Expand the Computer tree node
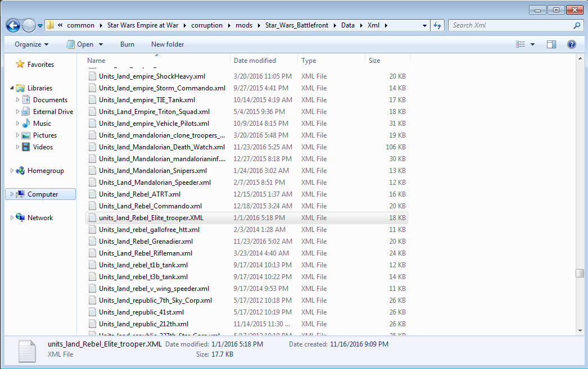Image resolution: width=588 pixels, height=369 pixels. pyautogui.click(x=12, y=194)
